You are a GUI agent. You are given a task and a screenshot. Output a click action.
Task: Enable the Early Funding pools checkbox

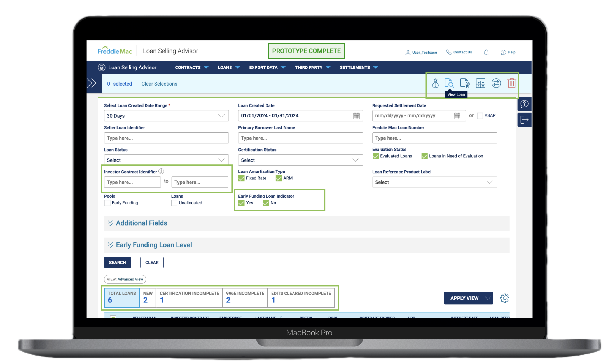click(x=107, y=203)
